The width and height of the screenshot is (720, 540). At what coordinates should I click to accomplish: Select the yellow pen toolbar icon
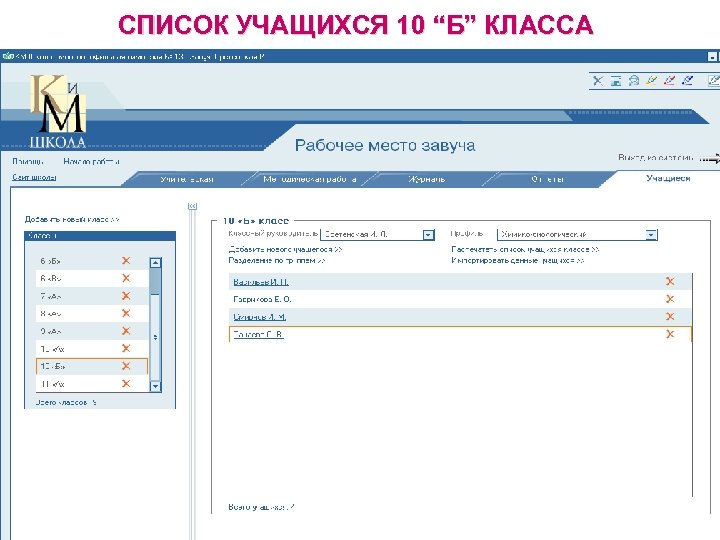click(652, 80)
